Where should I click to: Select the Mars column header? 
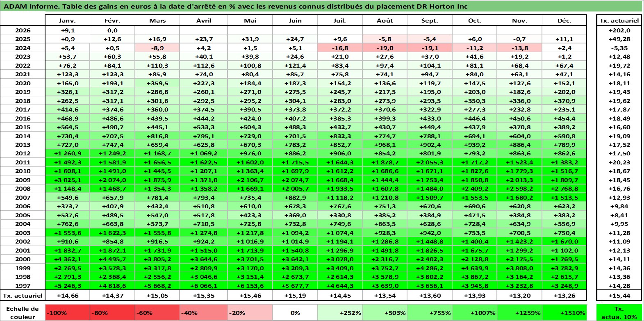(x=157, y=20)
